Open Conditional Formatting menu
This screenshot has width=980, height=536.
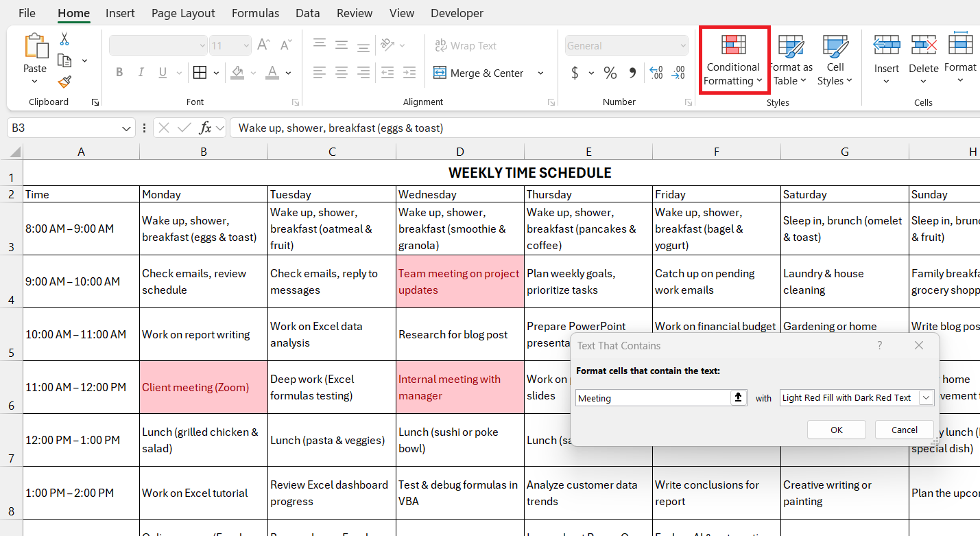point(733,60)
